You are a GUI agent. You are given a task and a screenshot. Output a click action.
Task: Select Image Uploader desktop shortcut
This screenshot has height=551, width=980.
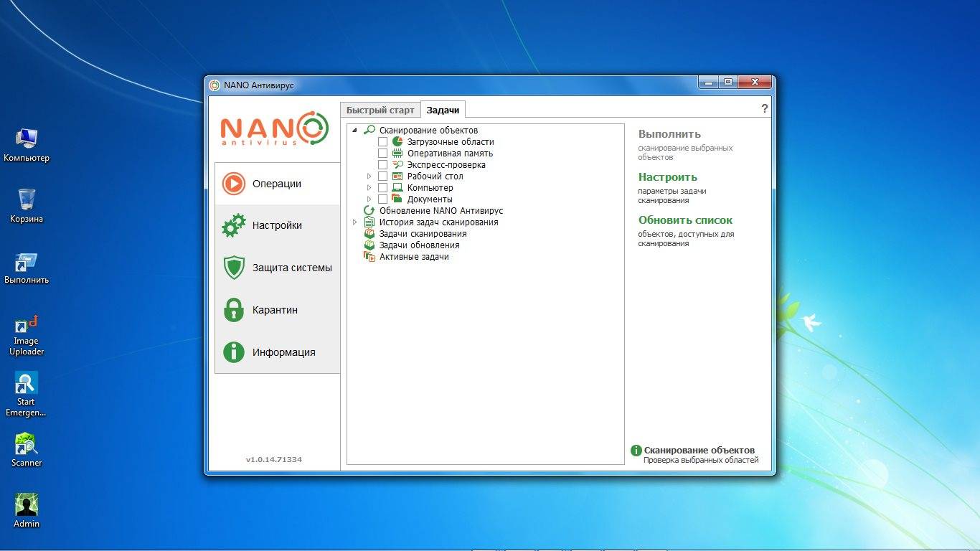coord(27,335)
